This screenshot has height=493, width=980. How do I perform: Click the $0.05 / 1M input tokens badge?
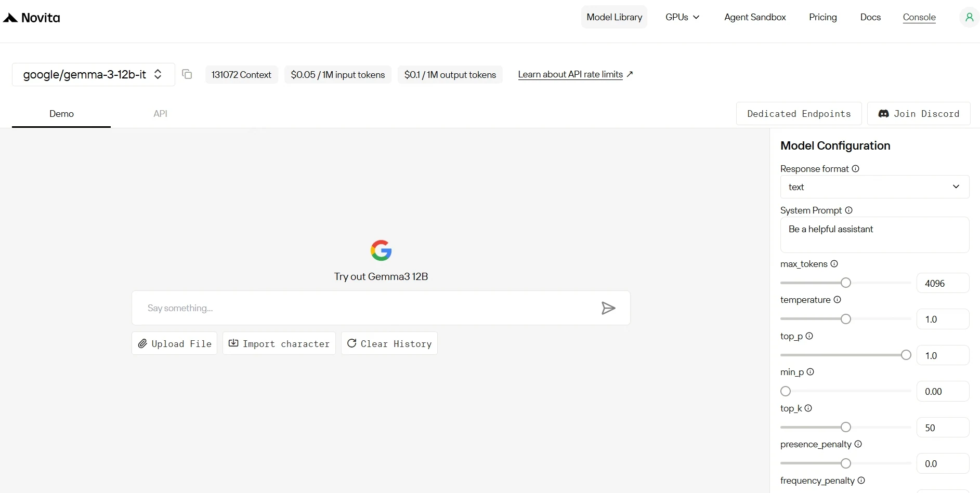[338, 74]
